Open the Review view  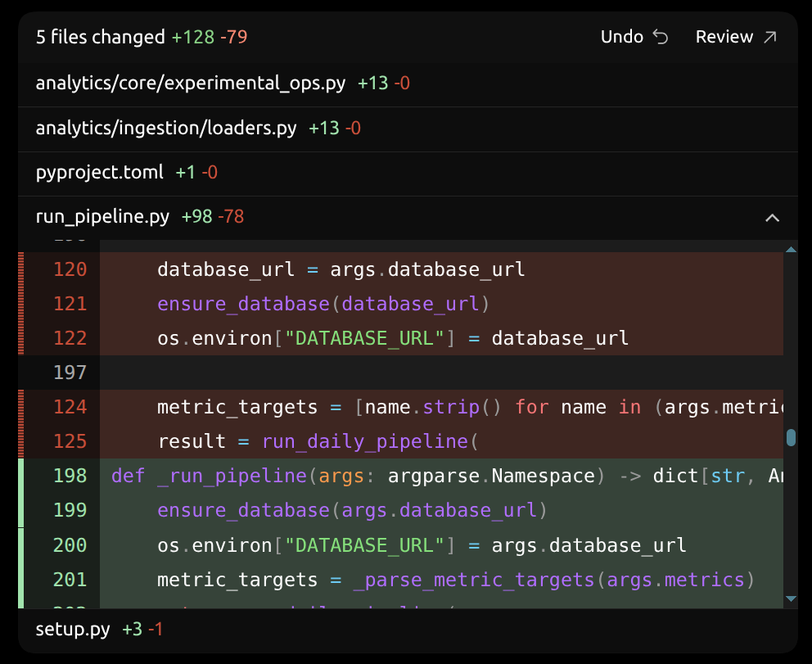tap(725, 36)
